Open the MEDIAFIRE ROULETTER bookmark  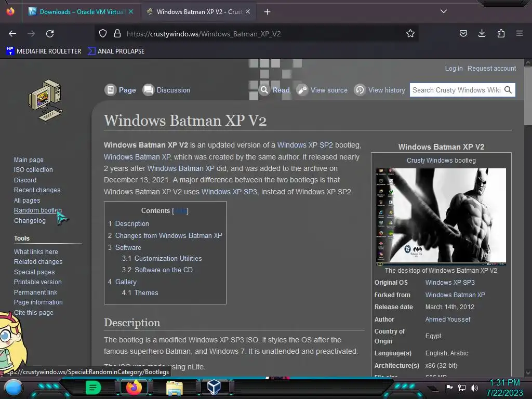[x=44, y=51]
